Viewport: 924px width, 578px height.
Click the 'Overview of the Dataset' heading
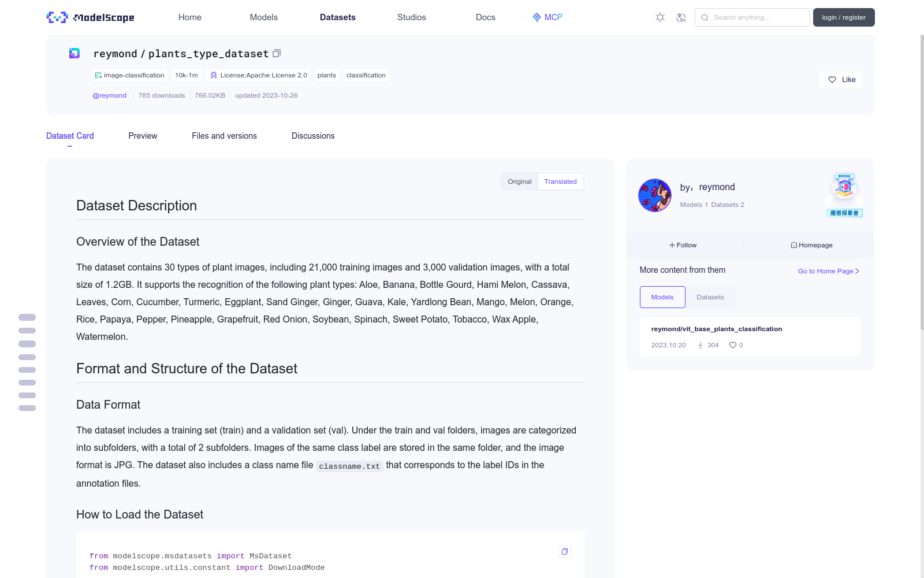pyautogui.click(x=137, y=242)
